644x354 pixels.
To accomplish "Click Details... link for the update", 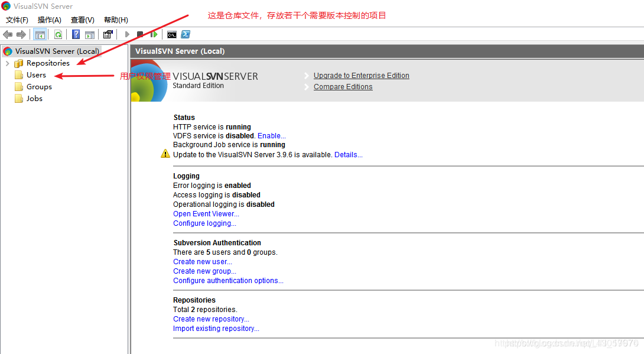I will pyautogui.click(x=348, y=155).
